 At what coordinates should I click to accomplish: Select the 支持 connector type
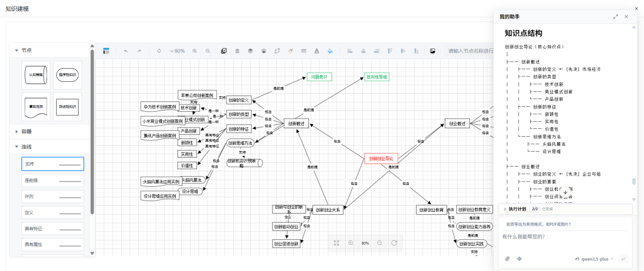(x=52, y=164)
